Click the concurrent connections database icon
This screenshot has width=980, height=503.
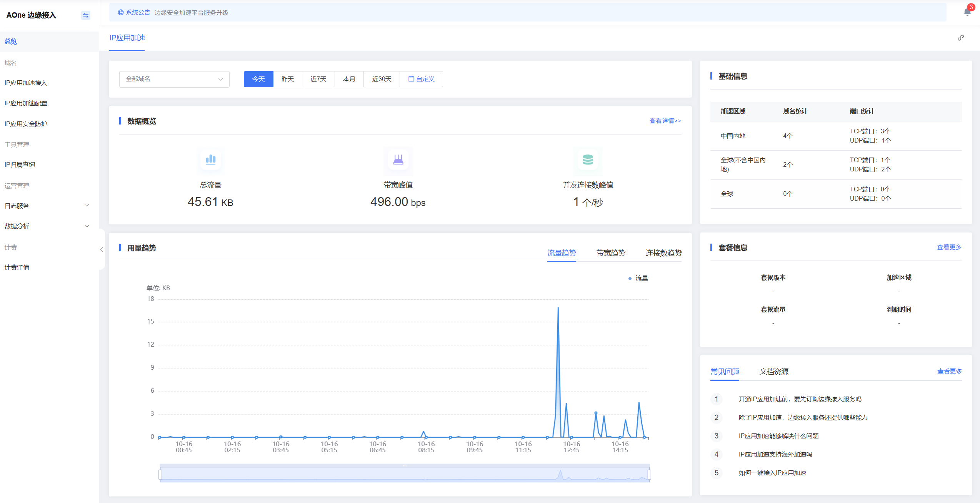(588, 159)
